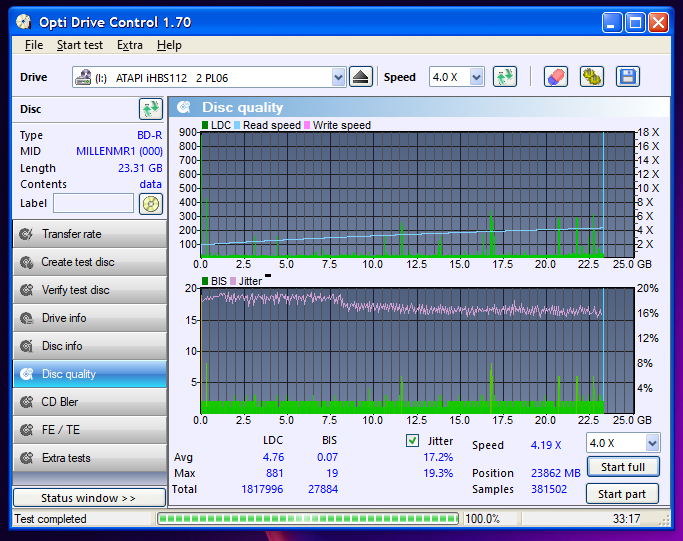Open the CD Bler panel
The height and width of the screenshot is (541, 683).
coord(90,402)
